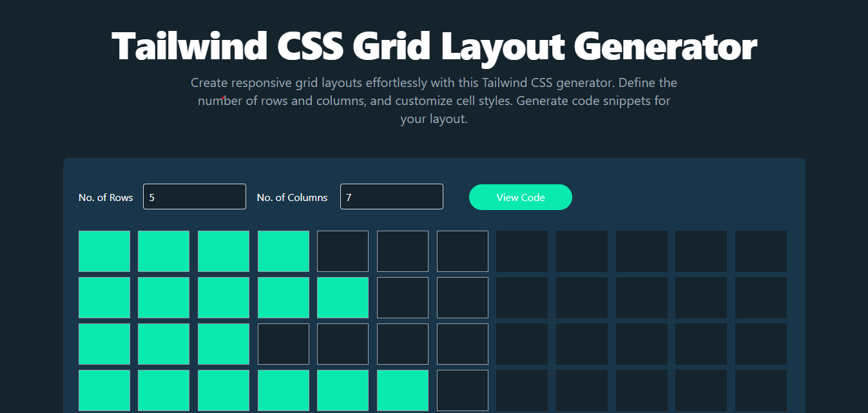The image size is (868, 413).
Task: Click inactive dark cell at row 2, column 9
Action: coord(582,298)
